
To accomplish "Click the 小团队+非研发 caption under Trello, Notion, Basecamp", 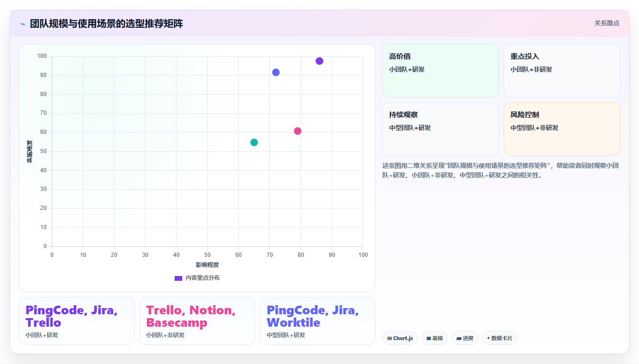I will click(165, 335).
